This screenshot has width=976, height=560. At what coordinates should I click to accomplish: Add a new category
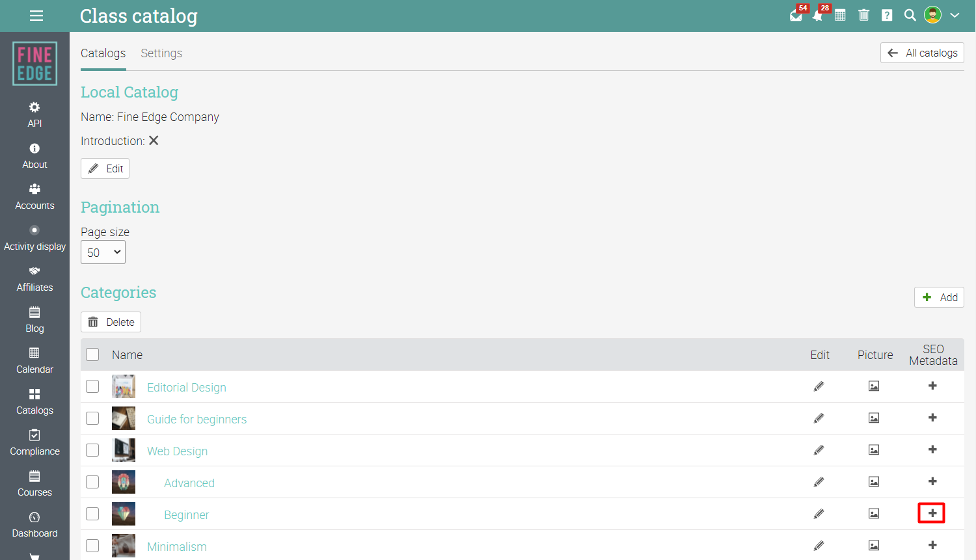pos(939,297)
